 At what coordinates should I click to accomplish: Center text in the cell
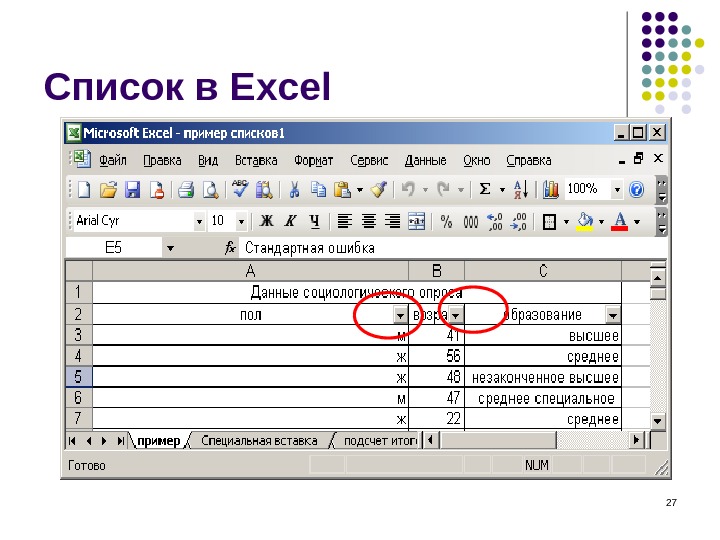369,221
